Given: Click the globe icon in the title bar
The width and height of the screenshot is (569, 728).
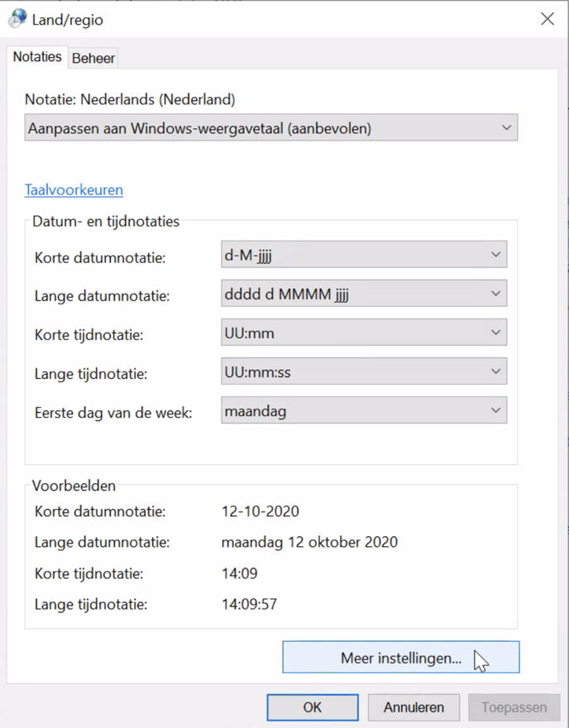Looking at the screenshot, I should pyautogui.click(x=17, y=19).
